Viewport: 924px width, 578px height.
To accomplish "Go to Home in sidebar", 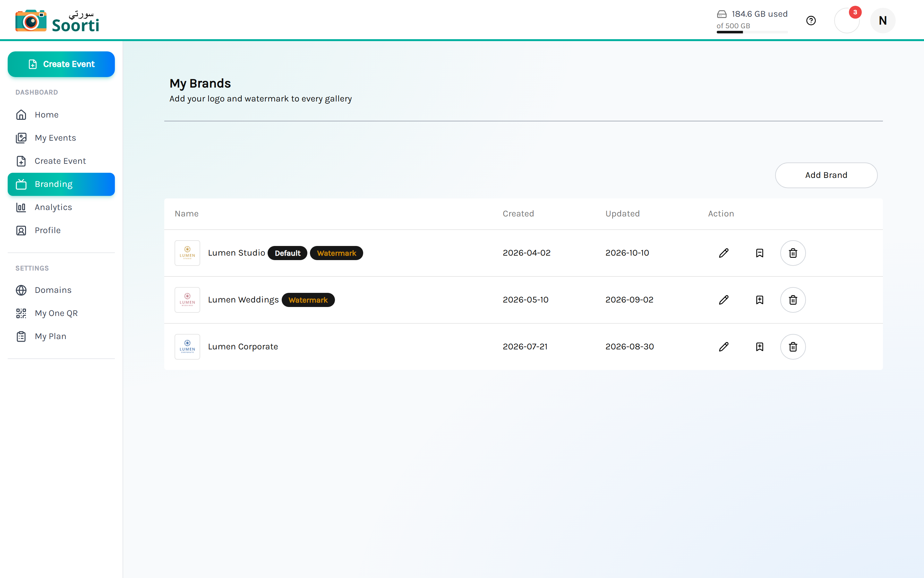I will point(61,115).
